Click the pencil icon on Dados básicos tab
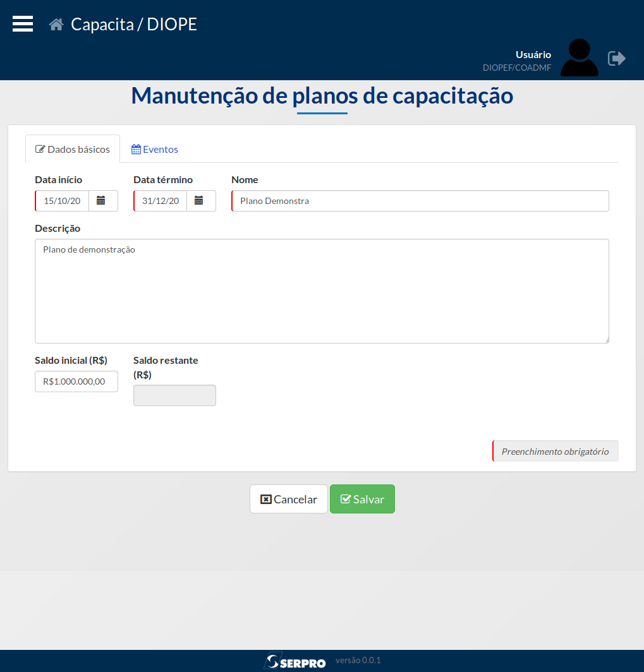Viewport: 644px width, 672px height. [x=40, y=149]
